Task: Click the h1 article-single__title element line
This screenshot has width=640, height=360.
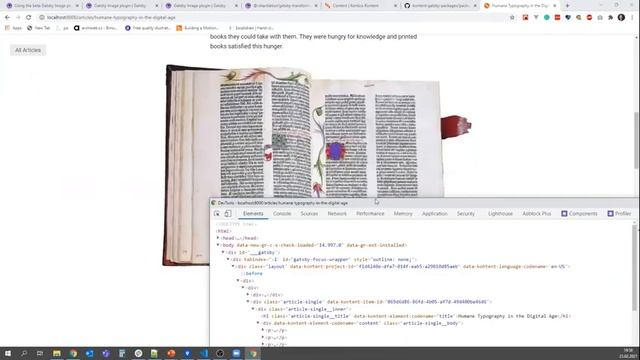Action: [x=416, y=316]
